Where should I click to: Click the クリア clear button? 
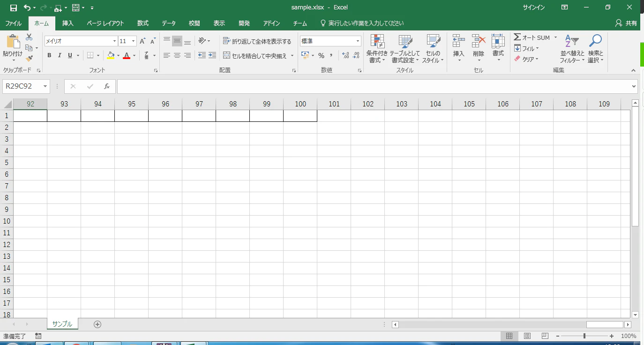pos(527,59)
